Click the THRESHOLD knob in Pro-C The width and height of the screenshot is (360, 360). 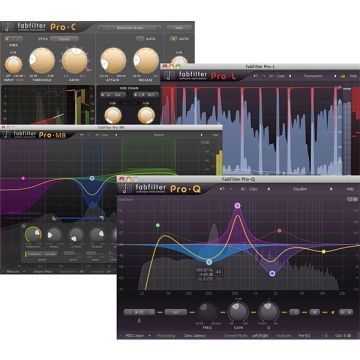click(42, 61)
